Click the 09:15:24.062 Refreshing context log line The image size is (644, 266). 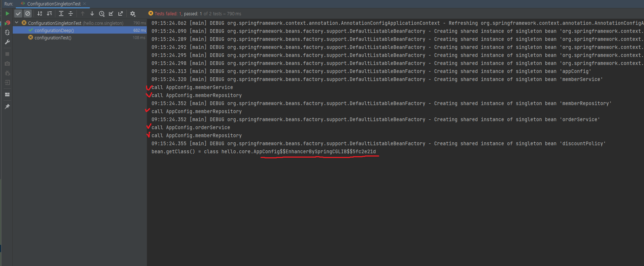[x=398, y=23]
